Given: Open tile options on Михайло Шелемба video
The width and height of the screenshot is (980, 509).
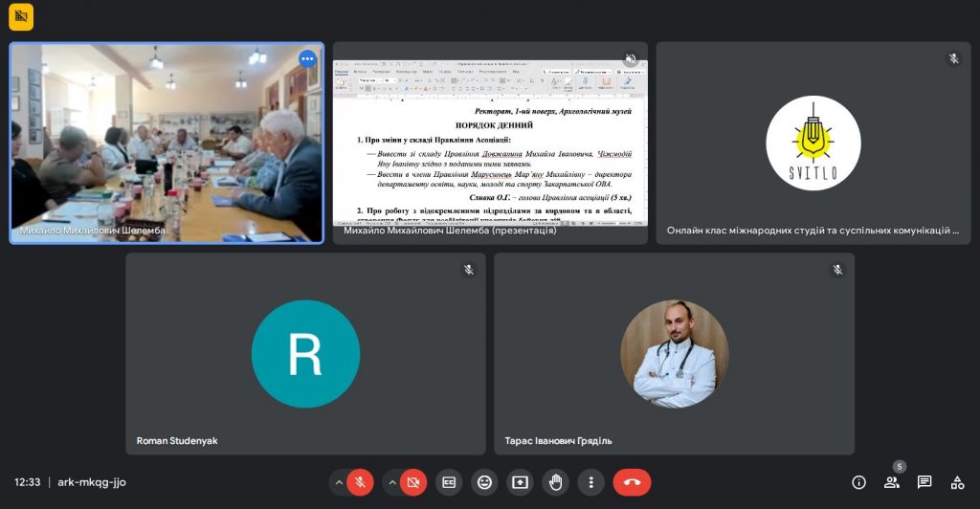Looking at the screenshot, I should point(307,58).
